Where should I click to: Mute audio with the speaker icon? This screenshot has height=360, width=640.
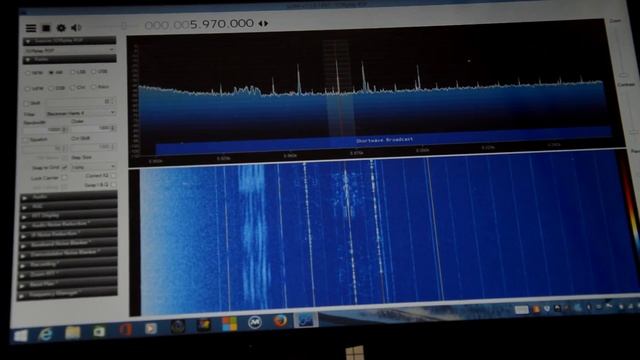click(x=76, y=27)
